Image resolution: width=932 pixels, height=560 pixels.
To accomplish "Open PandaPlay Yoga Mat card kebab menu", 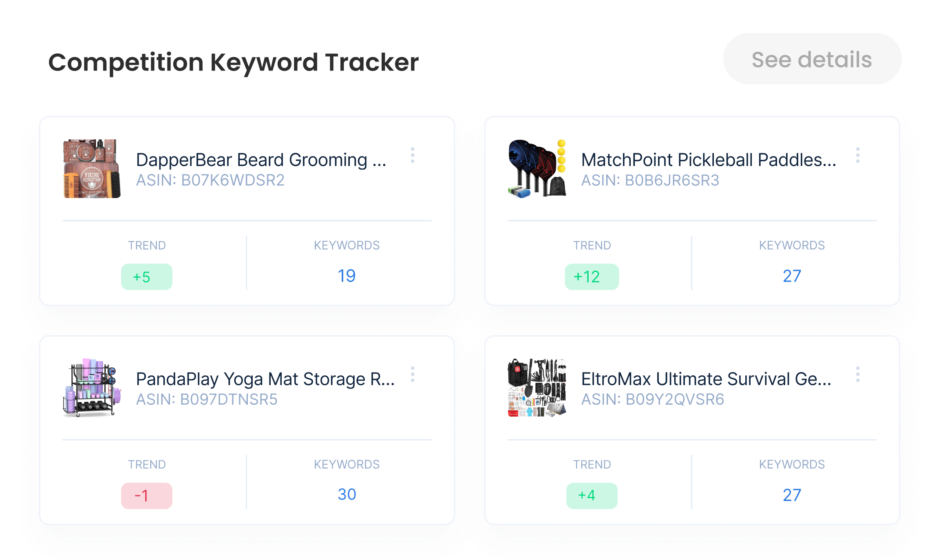I will pyautogui.click(x=413, y=374).
